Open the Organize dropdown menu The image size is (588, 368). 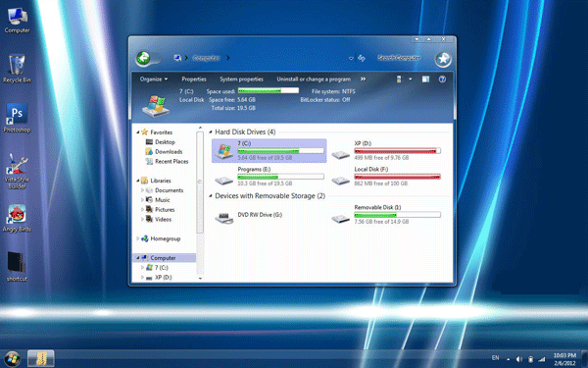[154, 79]
